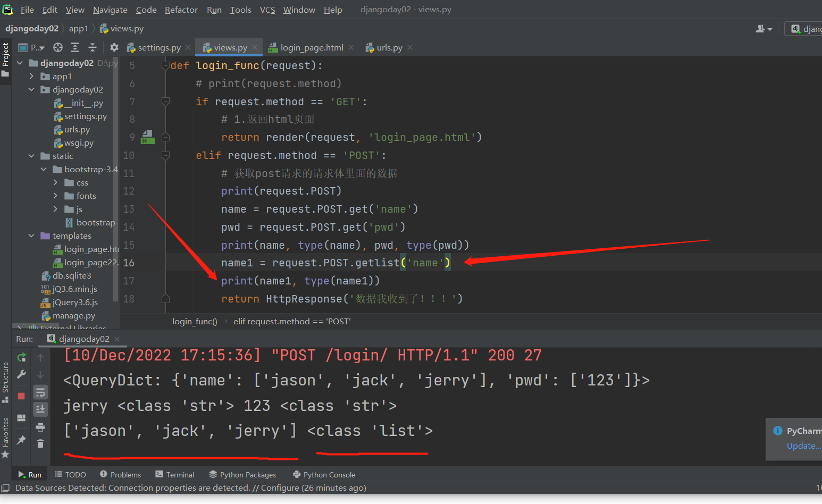Click login_func() in editor breadcrumbs
Image resolution: width=822 pixels, height=504 pixels.
[x=195, y=321]
